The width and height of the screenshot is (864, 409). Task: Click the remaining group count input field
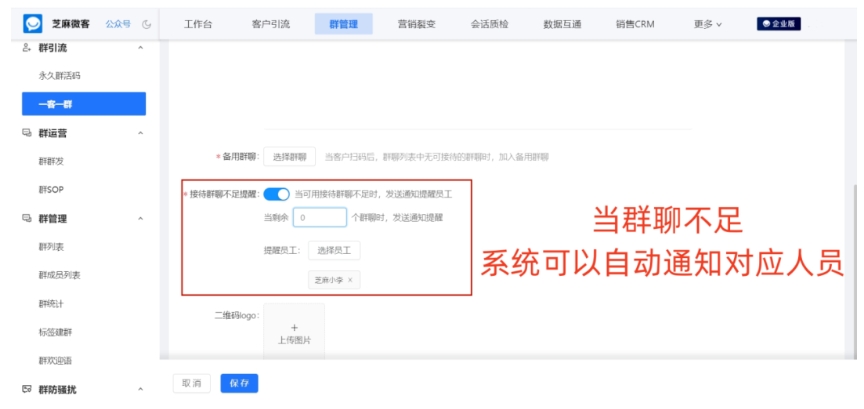tap(320, 217)
